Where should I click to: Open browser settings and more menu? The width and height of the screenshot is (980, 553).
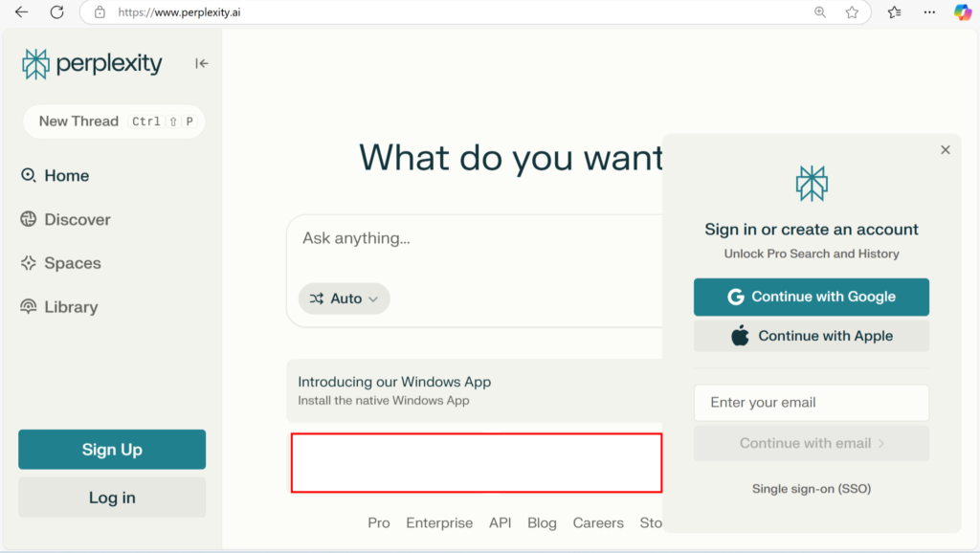point(929,12)
